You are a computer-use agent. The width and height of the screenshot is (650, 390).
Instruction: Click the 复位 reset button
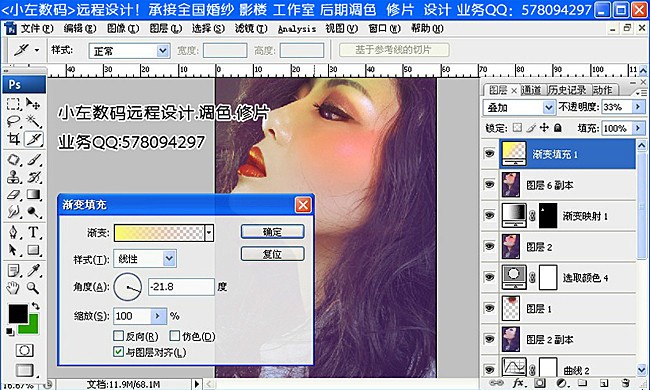click(x=273, y=254)
